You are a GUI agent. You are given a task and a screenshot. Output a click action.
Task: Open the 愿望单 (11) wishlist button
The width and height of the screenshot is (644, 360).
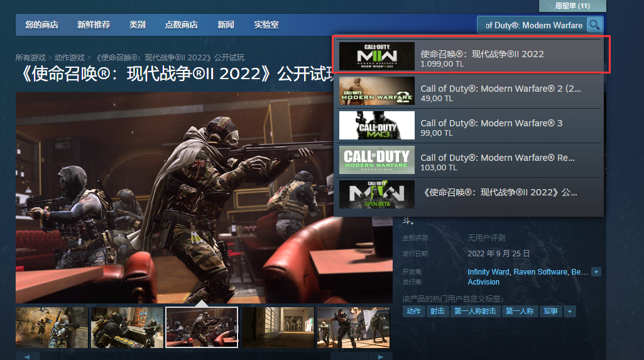(x=572, y=6)
